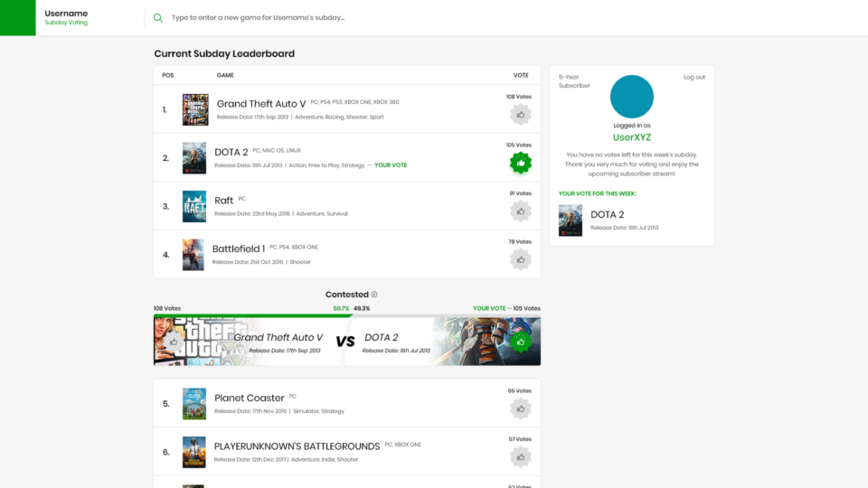
Task: Click DOTA 2 title in sidebar panel
Action: click(x=608, y=214)
